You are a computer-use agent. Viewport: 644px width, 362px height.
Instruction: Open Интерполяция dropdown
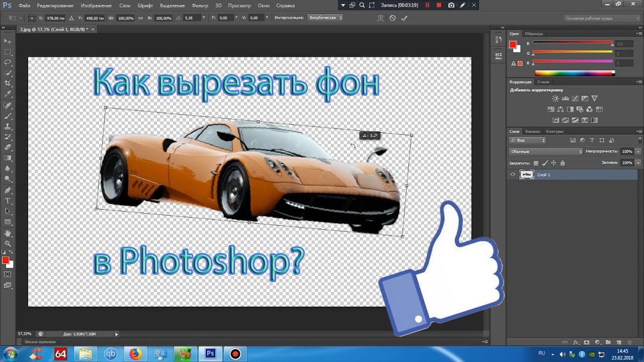(325, 18)
